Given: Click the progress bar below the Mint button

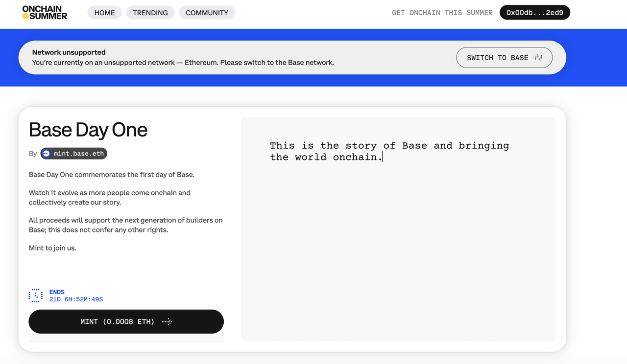Looking at the screenshot, I should 126,338.
